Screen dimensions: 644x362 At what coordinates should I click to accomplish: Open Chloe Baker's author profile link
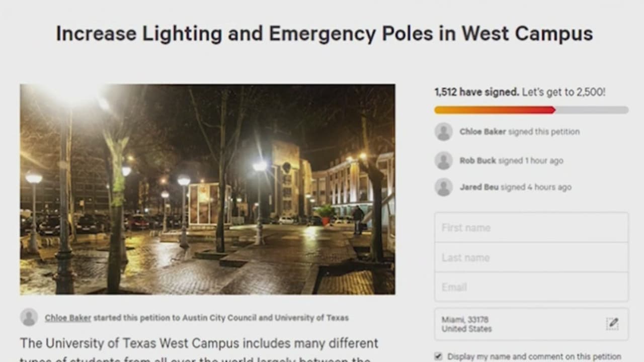coord(68,318)
